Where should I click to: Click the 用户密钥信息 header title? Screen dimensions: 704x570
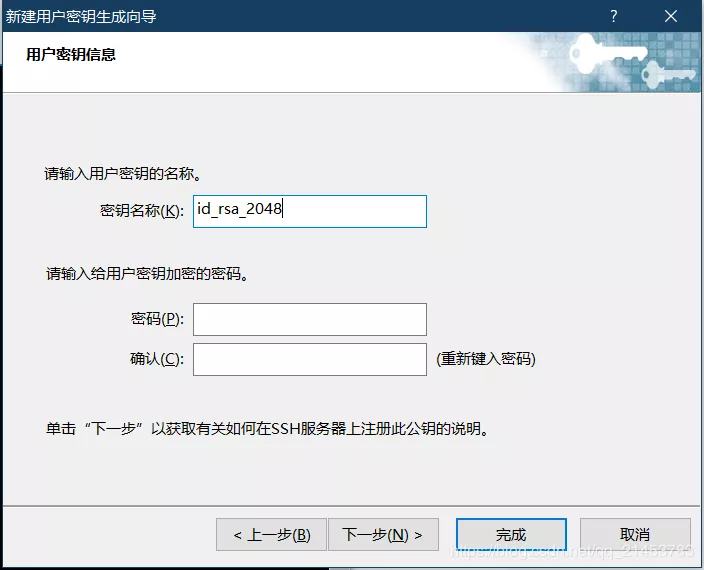point(71,55)
